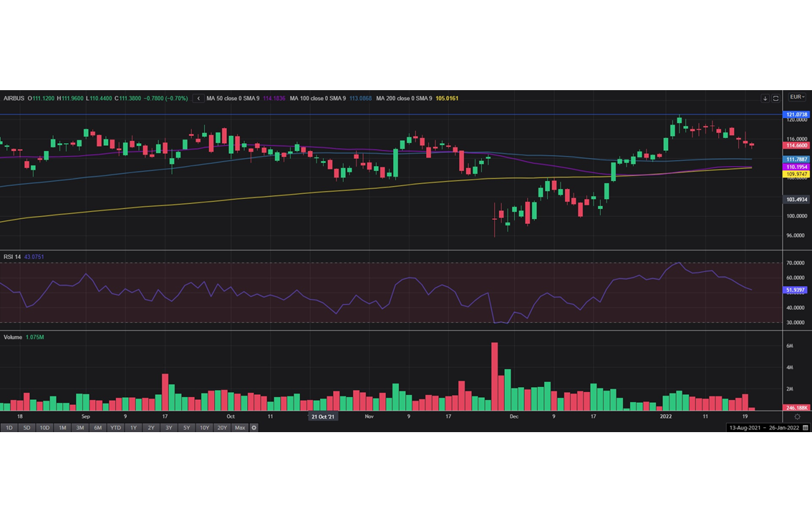Click the fullscreen icon next to EUR
Screen dimensions: 812x523
[x=775, y=98]
